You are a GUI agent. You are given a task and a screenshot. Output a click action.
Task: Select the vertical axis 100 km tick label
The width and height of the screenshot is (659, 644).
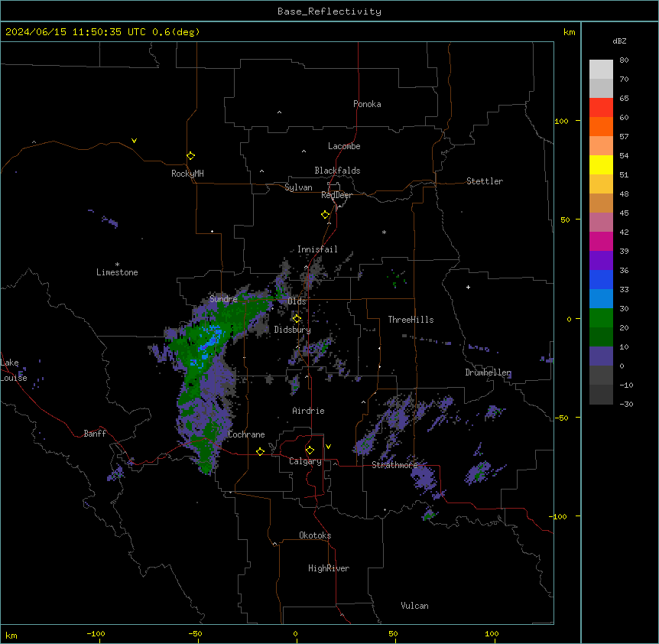pyautogui.click(x=561, y=121)
